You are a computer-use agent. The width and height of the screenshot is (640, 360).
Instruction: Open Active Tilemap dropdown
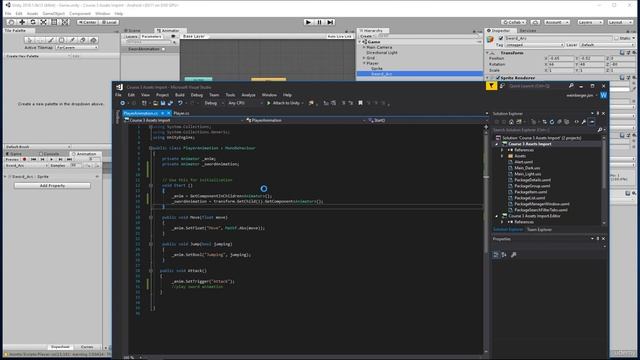pos(77,47)
